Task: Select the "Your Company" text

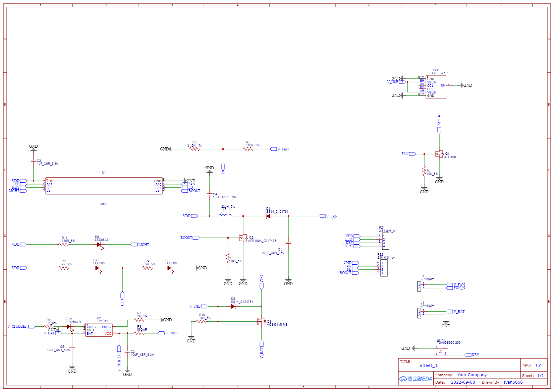Action: [472, 375]
